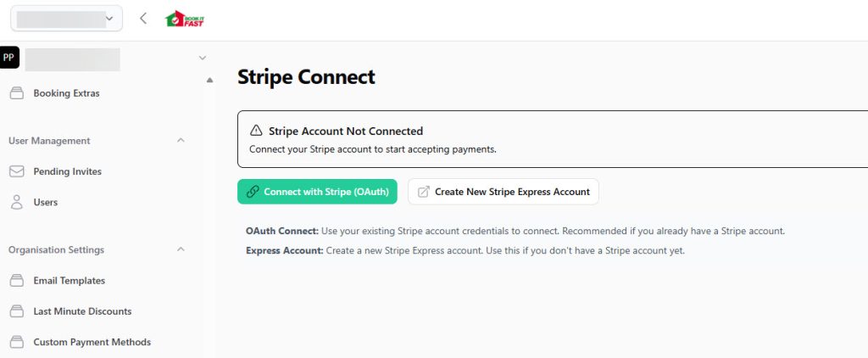Open the top-left organisation dropdown
868x358 pixels.
(x=64, y=18)
